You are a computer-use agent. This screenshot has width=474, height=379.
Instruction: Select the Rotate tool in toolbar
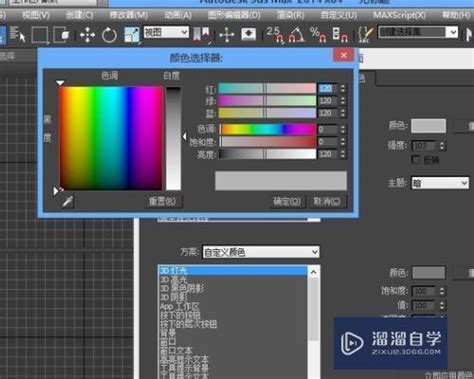pos(109,35)
